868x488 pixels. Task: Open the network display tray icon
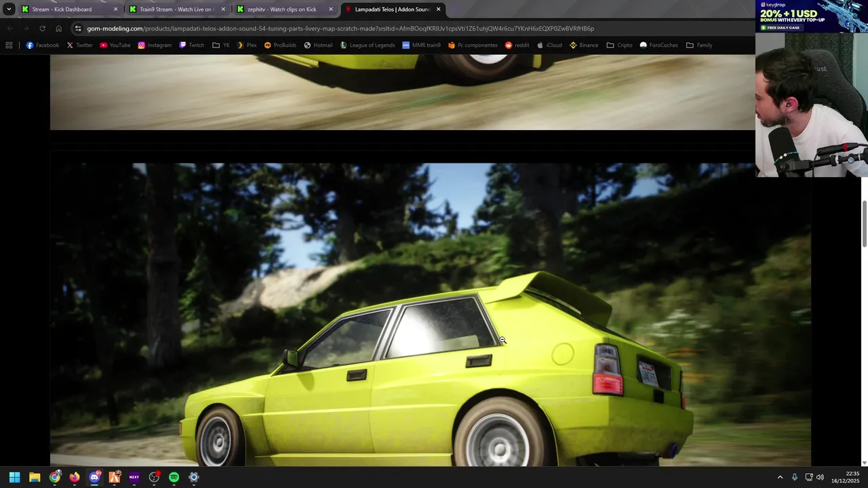click(808, 477)
